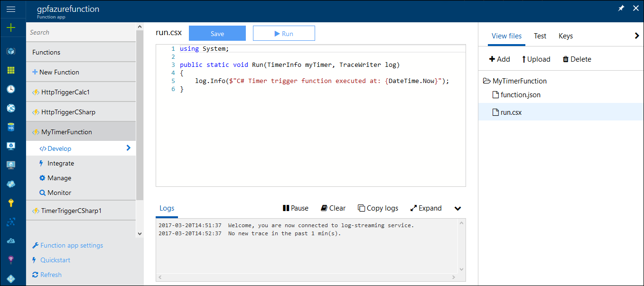Image resolution: width=644 pixels, height=286 pixels.
Task: Close the gpfazurefunction blade
Action: tap(636, 9)
